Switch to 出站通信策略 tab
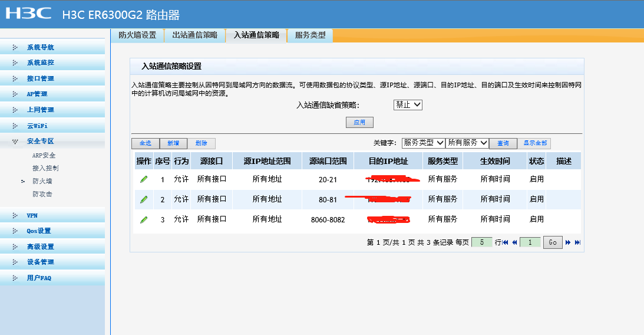Screen dimensions: 644x335 tap(194, 35)
